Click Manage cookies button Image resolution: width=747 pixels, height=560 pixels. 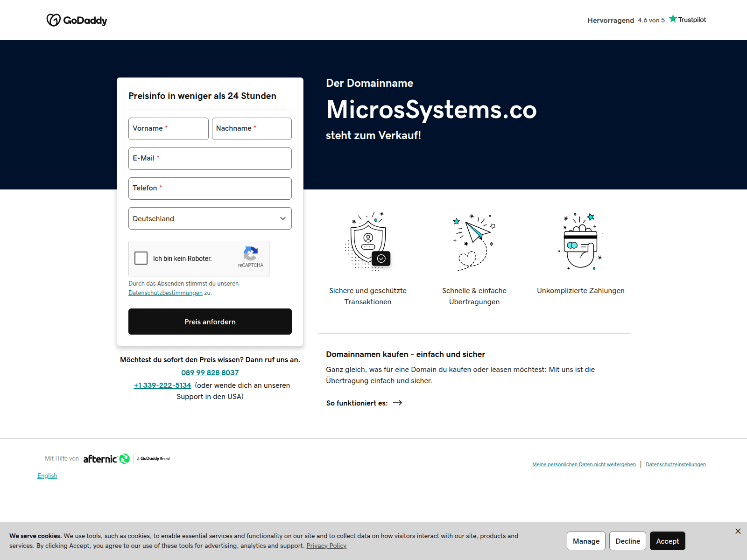586,541
